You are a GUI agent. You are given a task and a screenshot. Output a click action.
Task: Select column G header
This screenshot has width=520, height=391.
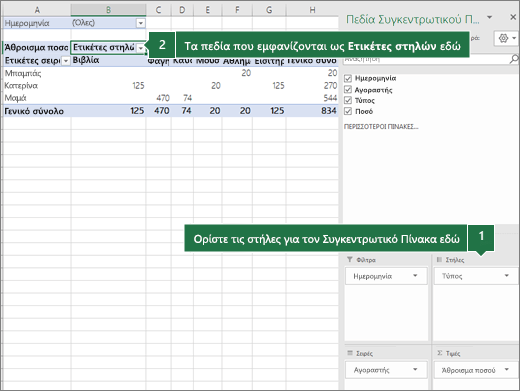pos(269,10)
